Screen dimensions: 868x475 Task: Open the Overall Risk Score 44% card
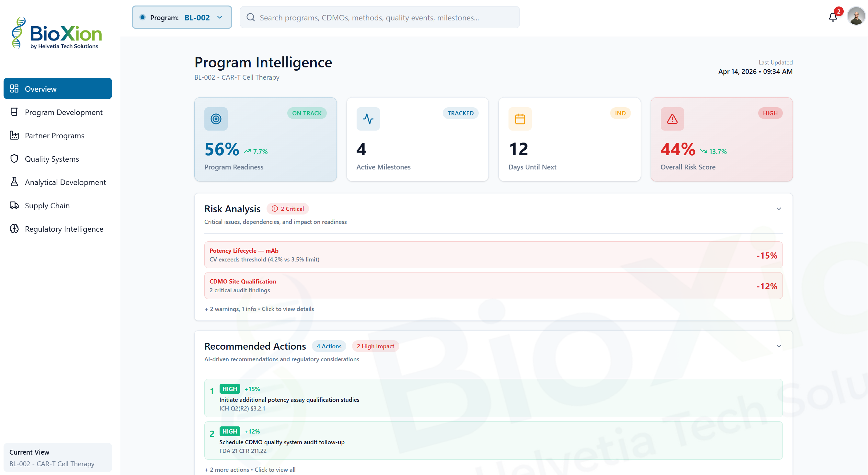click(721, 139)
